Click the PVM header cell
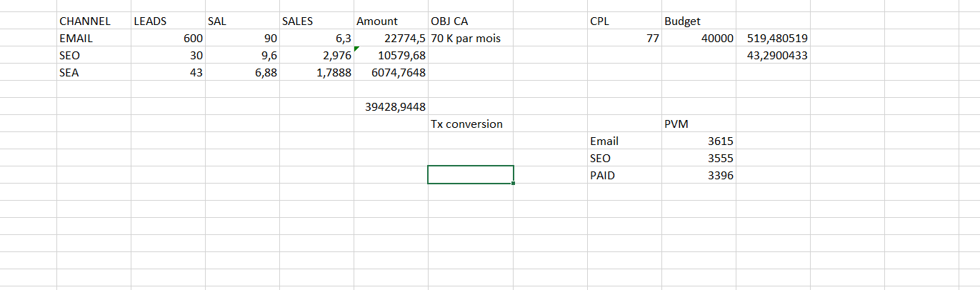The image size is (980, 290). point(699,124)
